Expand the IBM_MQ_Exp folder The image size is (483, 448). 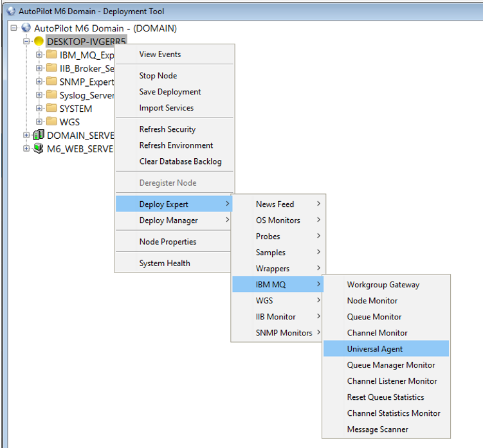click(39, 55)
